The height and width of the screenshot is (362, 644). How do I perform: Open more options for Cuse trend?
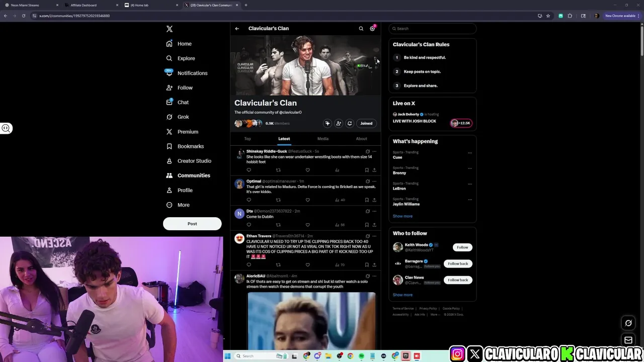point(470,153)
